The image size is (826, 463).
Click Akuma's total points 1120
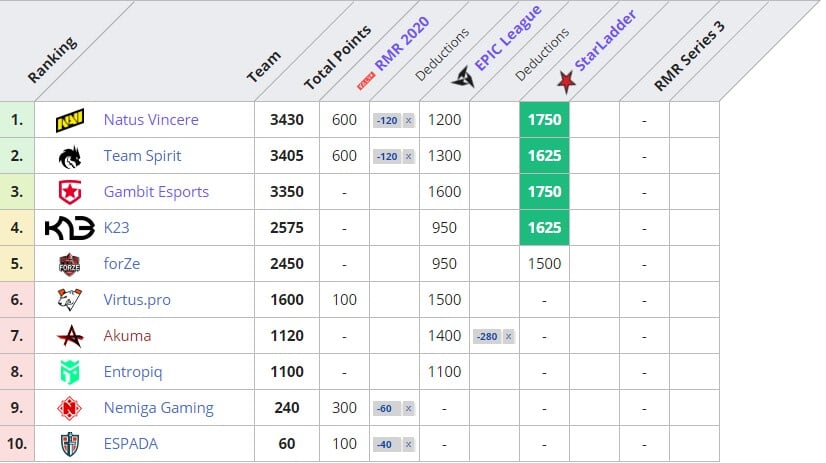coord(287,336)
